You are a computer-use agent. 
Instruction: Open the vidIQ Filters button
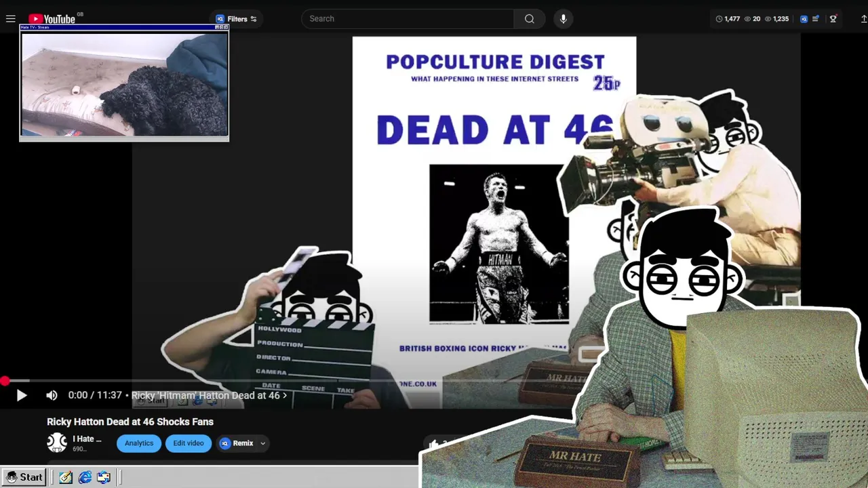pyautogui.click(x=236, y=19)
